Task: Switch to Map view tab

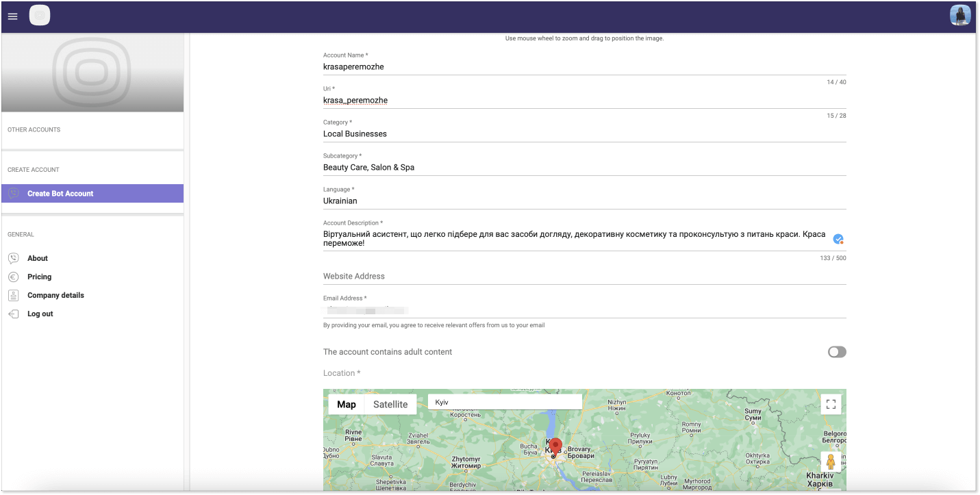Action: point(347,405)
